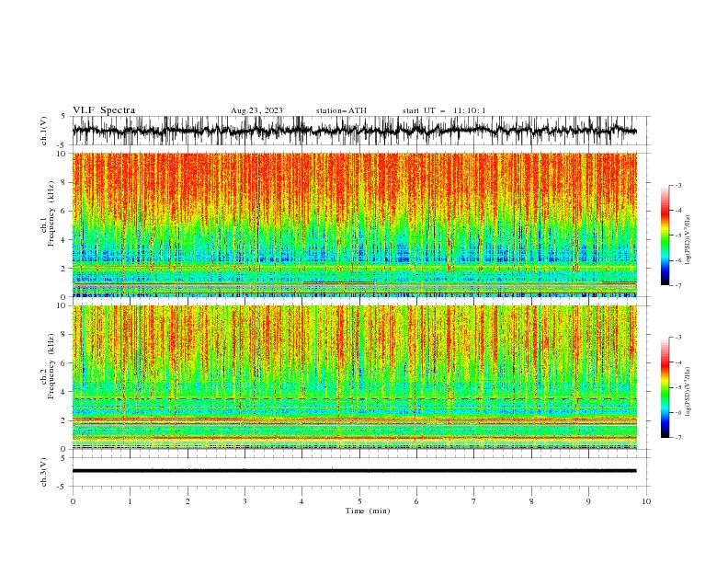Click the ch.2 spectrogram color scale bar
Viewport: 728px width, 563px height.
[x=665, y=387]
